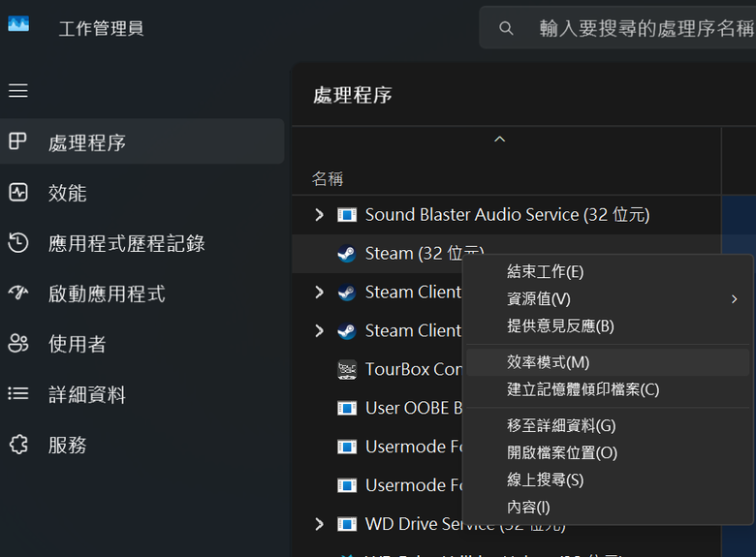Open the 資源值(V) submenu arrow
Viewport: 756px width, 557px height.
coord(734,299)
